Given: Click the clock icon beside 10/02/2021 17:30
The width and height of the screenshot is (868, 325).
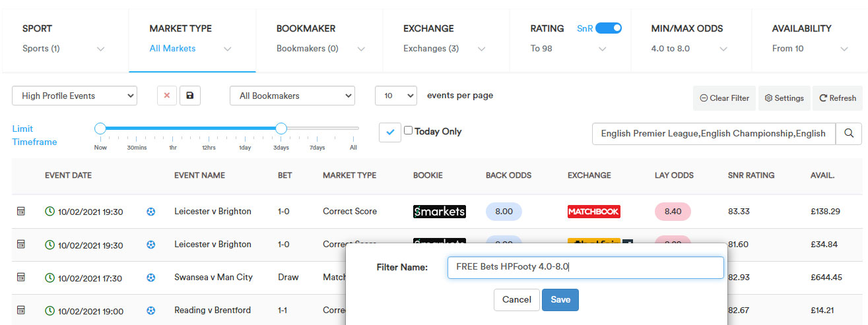Looking at the screenshot, I should click(50, 278).
